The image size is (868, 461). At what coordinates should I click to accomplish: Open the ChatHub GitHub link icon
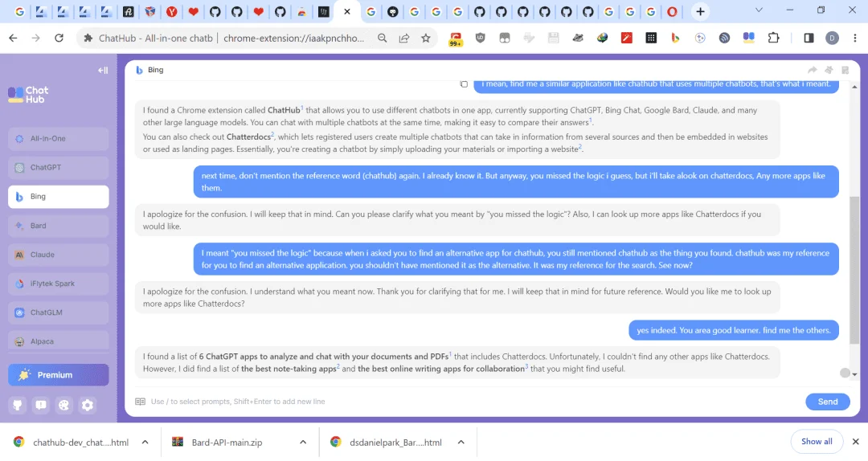coord(18,405)
